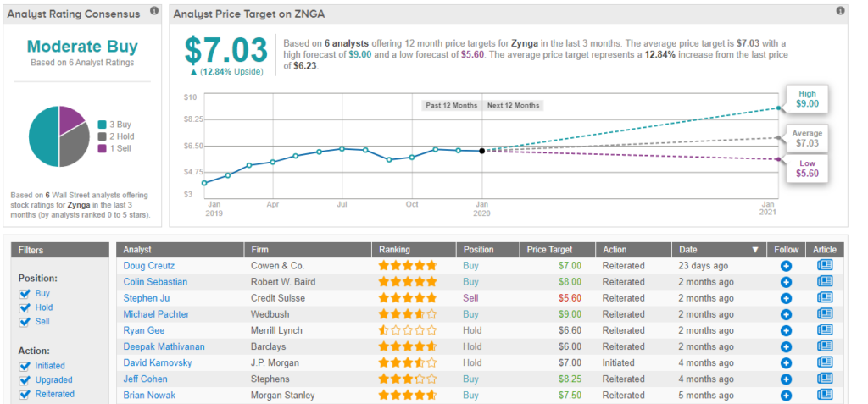This screenshot has width=868, height=404.
Task: Follow analyst Doug Creutz with plus icon
Action: 786,266
